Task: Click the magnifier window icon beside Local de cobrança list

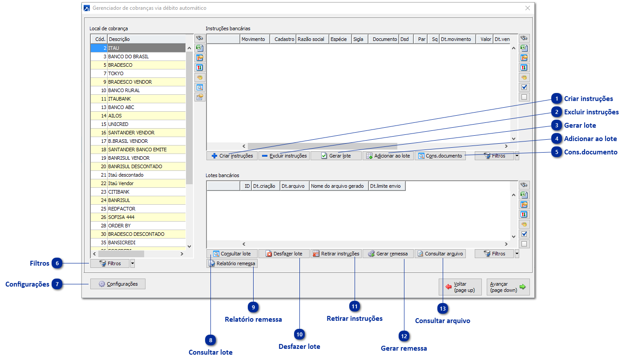Action: click(200, 87)
